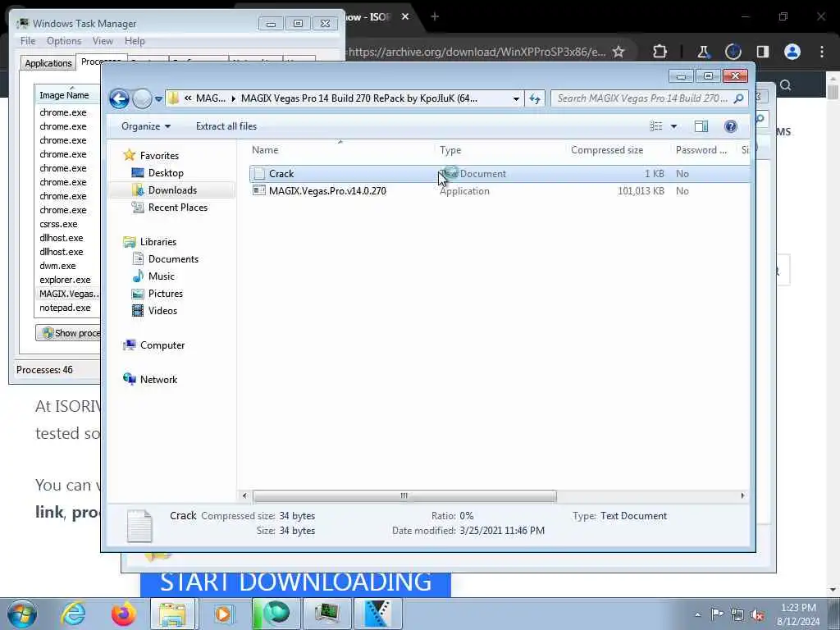The width and height of the screenshot is (840, 630).
Task: Close the ISORIVER Chrome tab
Action: [x=405, y=16]
